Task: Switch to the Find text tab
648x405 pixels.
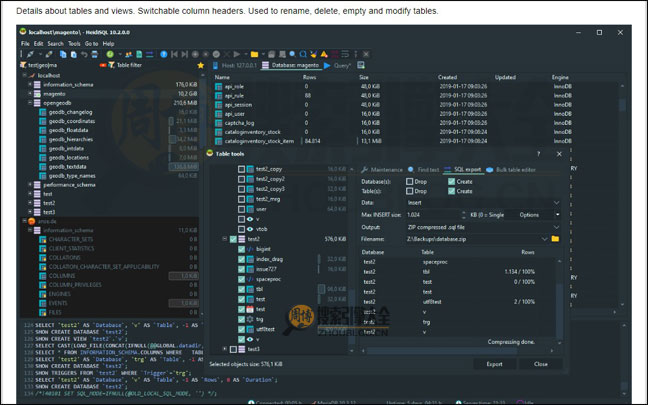Action: pos(428,169)
